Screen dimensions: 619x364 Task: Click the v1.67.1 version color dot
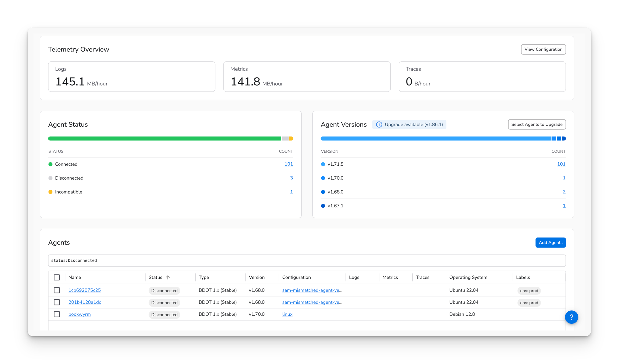[323, 206]
